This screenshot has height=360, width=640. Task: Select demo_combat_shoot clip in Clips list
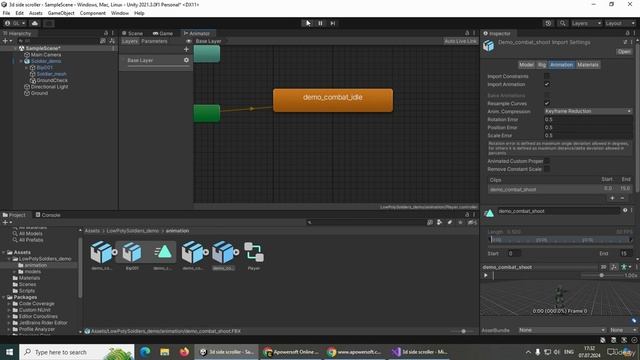(560, 189)
